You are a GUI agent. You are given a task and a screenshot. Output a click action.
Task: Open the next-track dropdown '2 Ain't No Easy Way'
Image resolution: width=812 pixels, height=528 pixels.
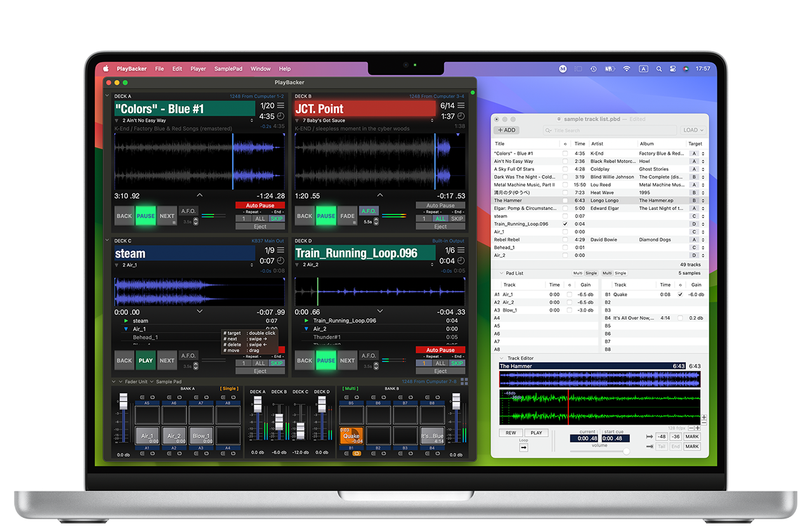point(185,121)
